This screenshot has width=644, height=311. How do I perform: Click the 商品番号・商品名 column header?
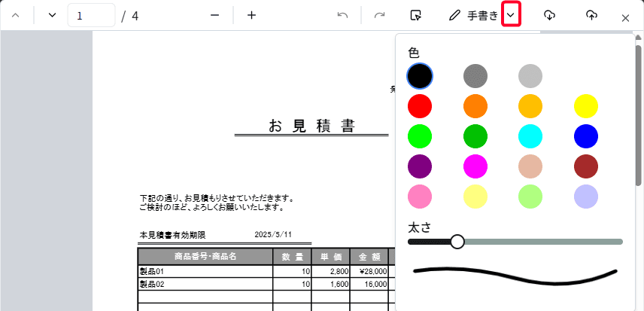[x=205, y=257]
